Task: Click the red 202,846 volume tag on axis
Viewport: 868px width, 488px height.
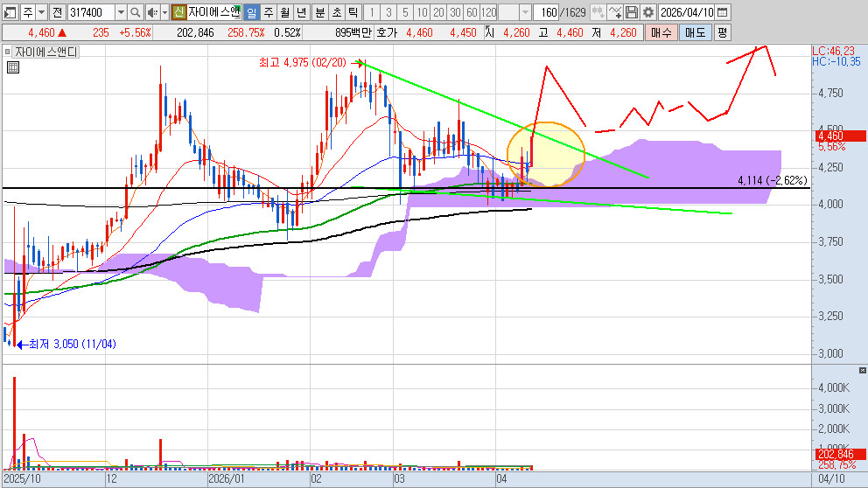Action: pyautogui.click(x=841, y=454)
